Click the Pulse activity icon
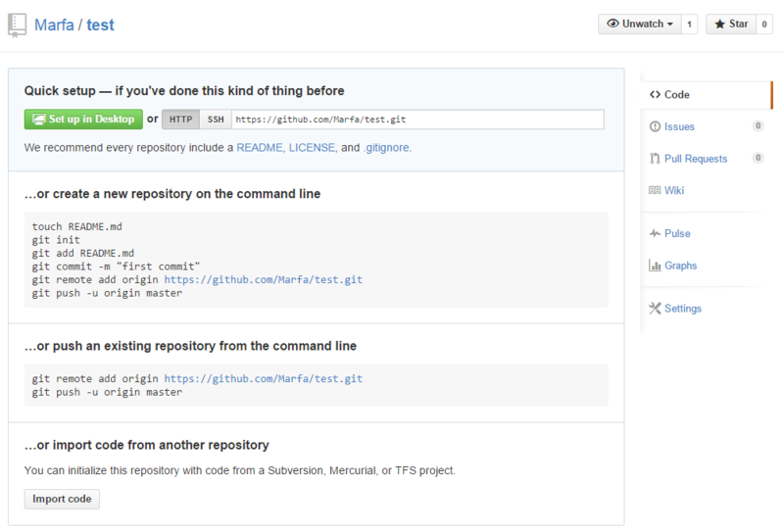This screenshot has height=532, width=784. pos(655,233)
